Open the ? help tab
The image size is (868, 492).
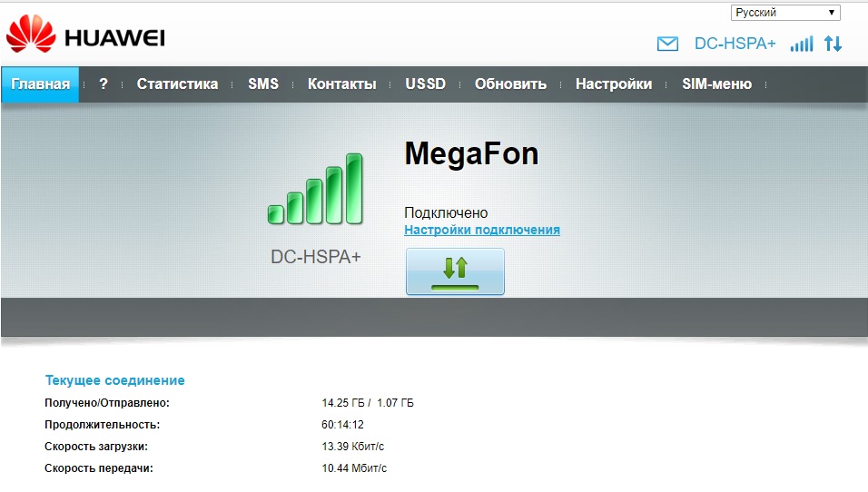(103, 84)
